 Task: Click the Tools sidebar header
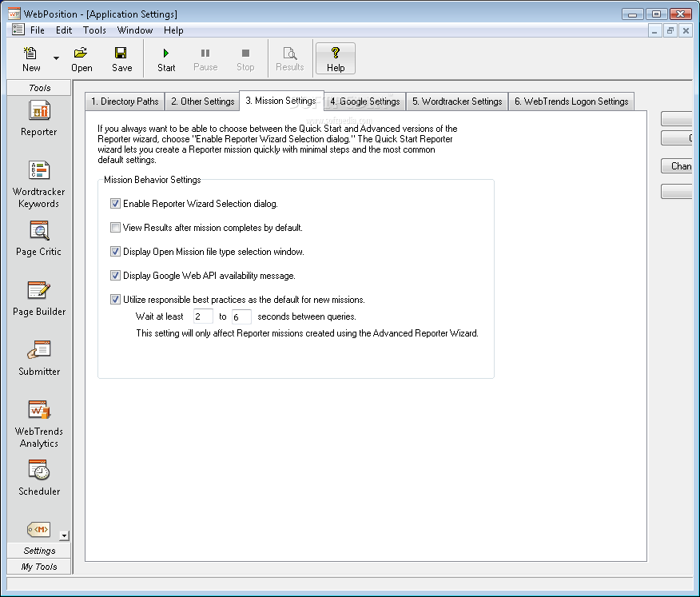[39, 88]
